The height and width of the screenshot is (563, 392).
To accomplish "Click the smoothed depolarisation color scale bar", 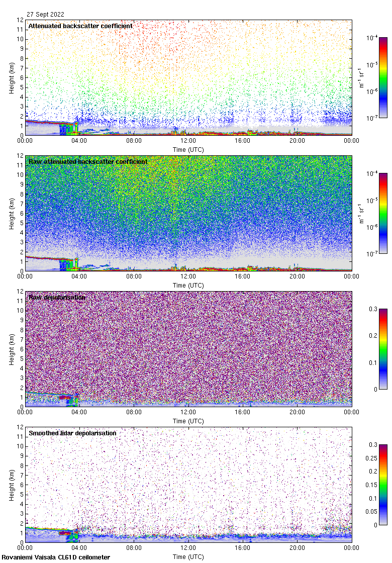I will click(383, 485).
